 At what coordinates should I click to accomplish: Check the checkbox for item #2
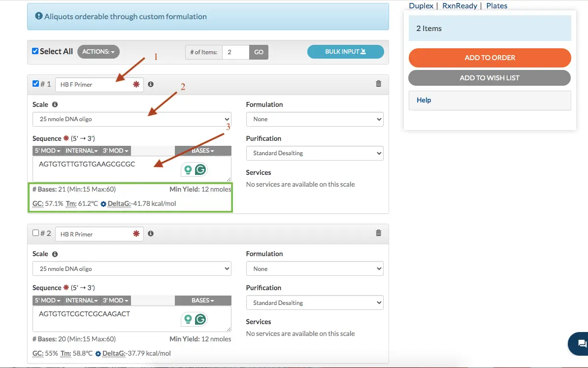(36, 233)
